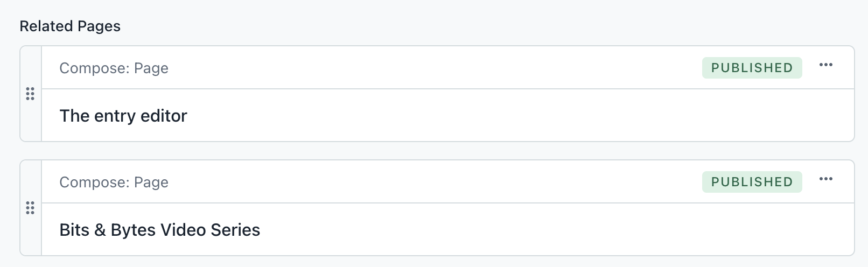Open actions menu for The entry editor
The width and height of the screenshot is (868, 267).
825,65
